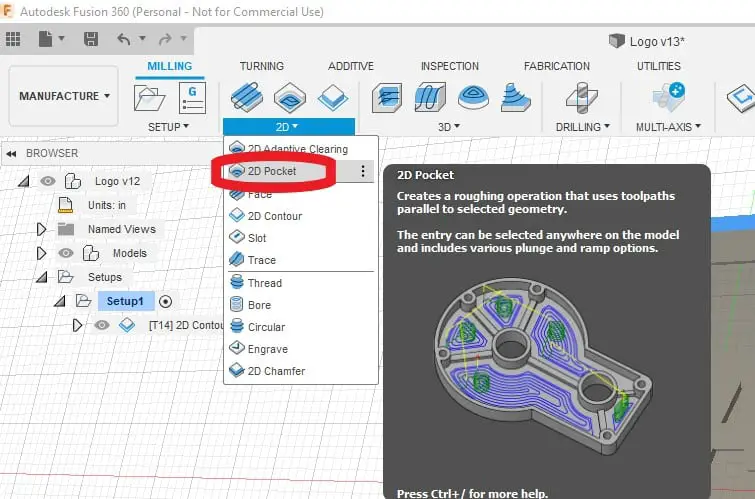This screenshot has width=755, height=499.
Task: Select the 3D Parallel toolpath icon
Action: (430, 97)
